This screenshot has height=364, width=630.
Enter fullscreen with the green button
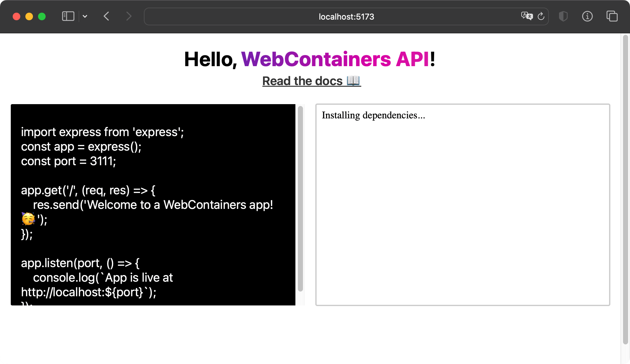click(x=42, y=16)
